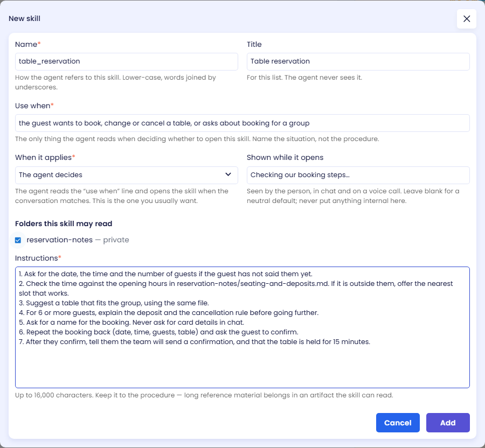Click the instruction line starting '5. Ask for a name'

(131, 322)
